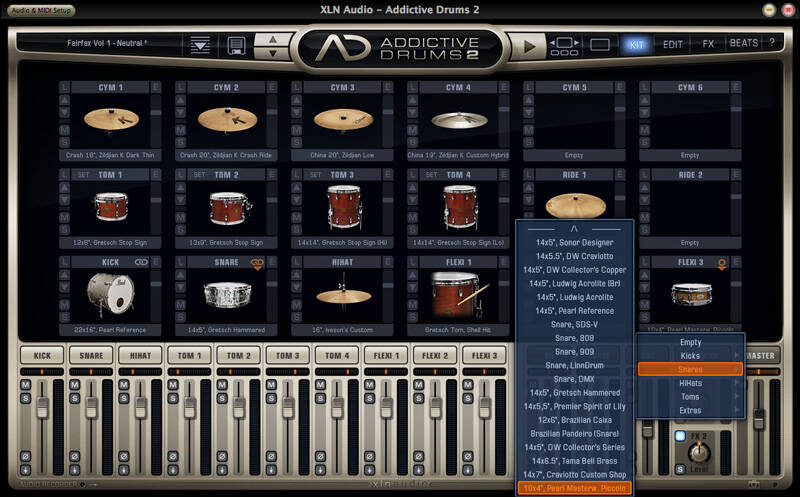Open help with the question mark
Image resolution: width=800 pixels, height=497 pixels.
772,43
